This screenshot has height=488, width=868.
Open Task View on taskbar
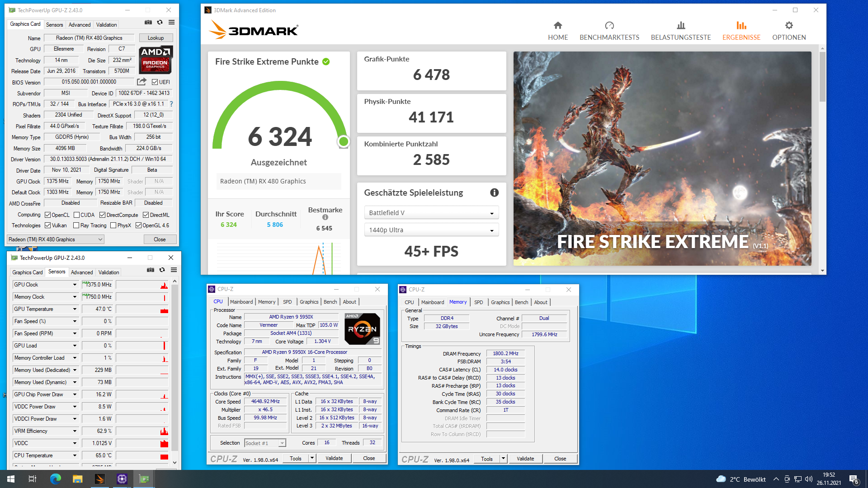33,479
